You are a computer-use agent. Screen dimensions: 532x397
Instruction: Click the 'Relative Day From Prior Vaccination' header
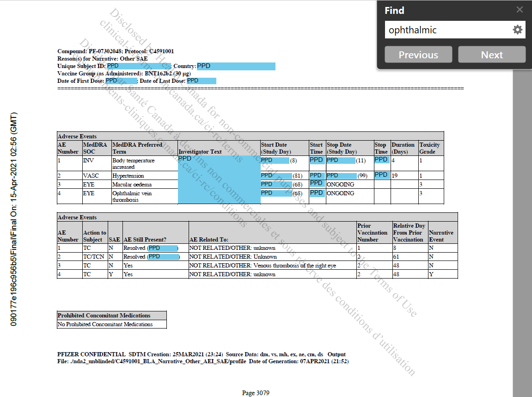pyautogui.click(x=409, y=233)
